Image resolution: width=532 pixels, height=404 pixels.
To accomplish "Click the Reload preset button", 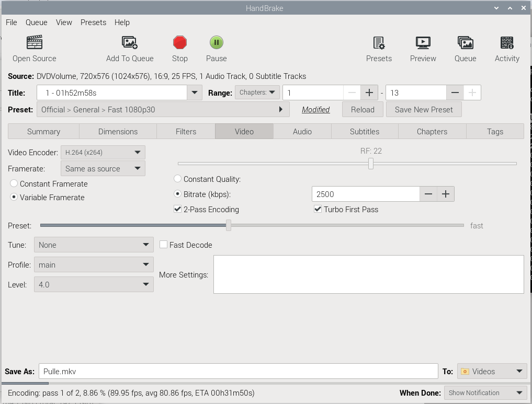I will 363,110.
